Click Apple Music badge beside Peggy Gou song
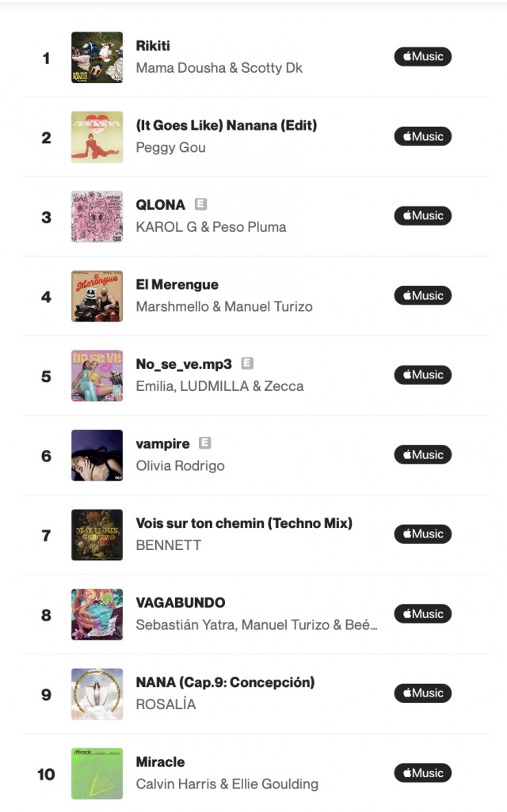This screenshot has height=812, width=507. (422, 136)
